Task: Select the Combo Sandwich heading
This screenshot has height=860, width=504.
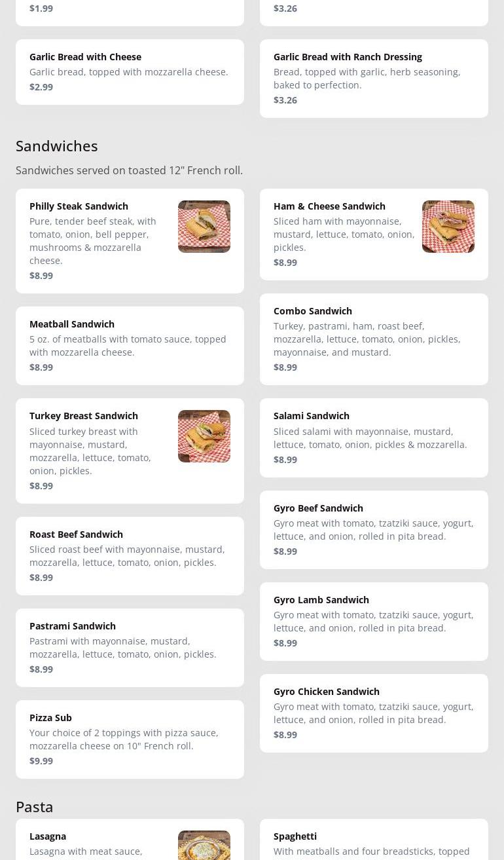Action: (313, 311)
